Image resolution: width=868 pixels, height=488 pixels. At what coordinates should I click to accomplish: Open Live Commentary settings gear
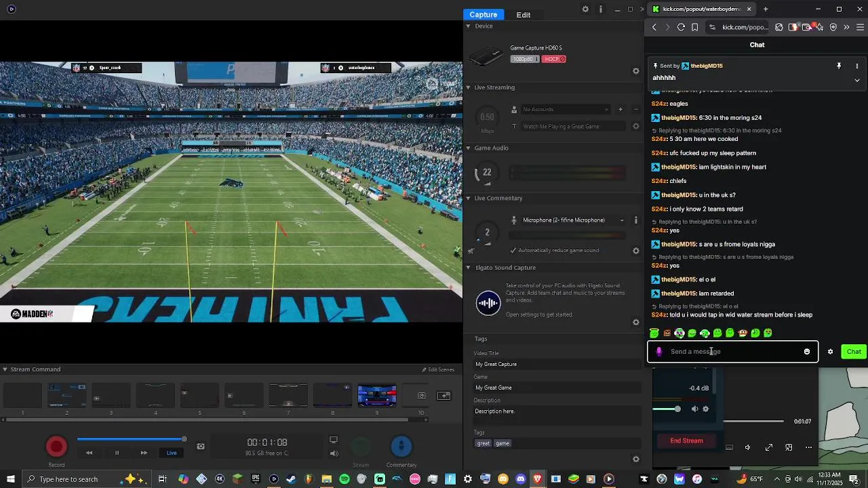[636, 251]
